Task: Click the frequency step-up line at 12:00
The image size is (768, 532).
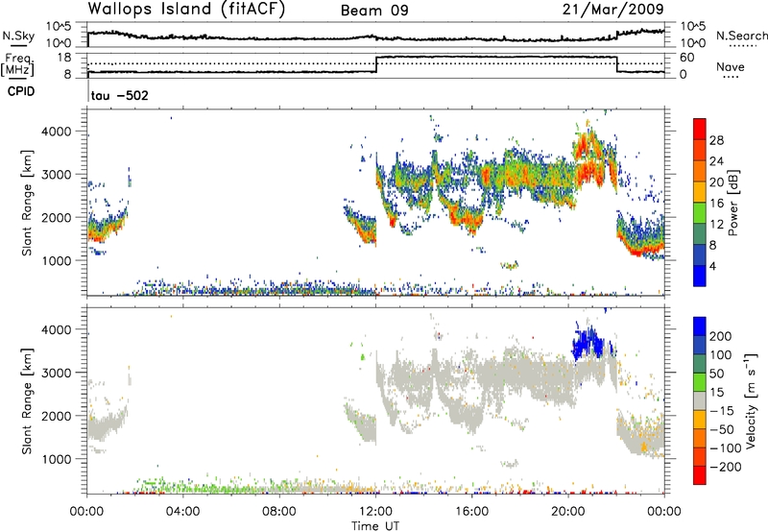Action: [x=376, y=64]
